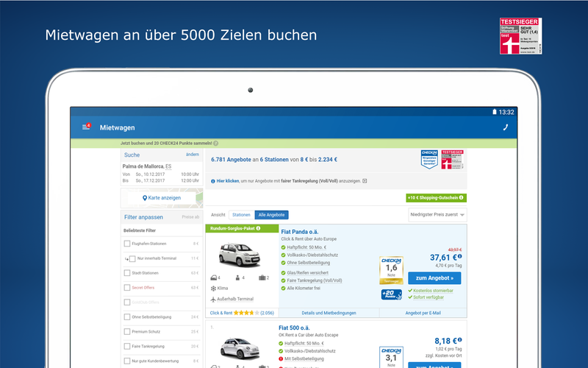588x368 pixels.
Task: Check the Faire Tankregelung filter
Action: (x=127, y=346)
